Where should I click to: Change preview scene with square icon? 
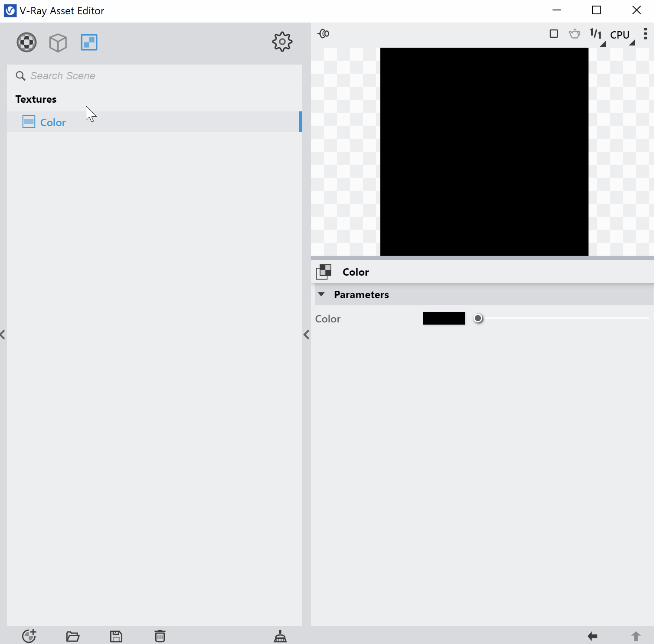pyautogui.click(x=554, y=34)
